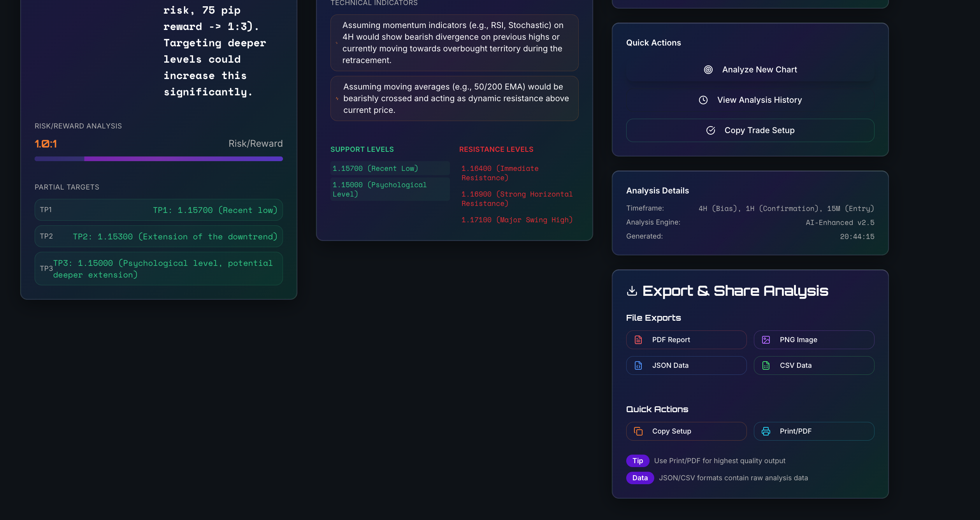Click the blue JSON Data file icon
980x520 pixels.
638,365
